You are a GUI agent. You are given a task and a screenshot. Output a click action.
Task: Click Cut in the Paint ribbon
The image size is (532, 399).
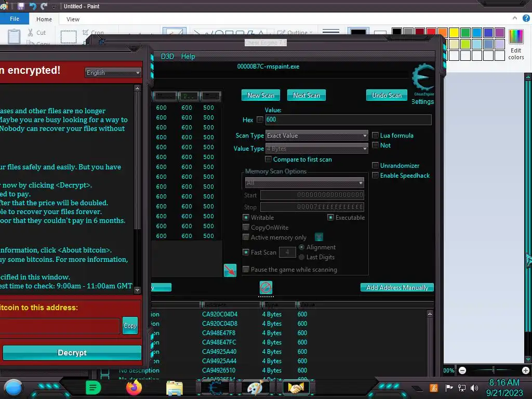point(37,33)
